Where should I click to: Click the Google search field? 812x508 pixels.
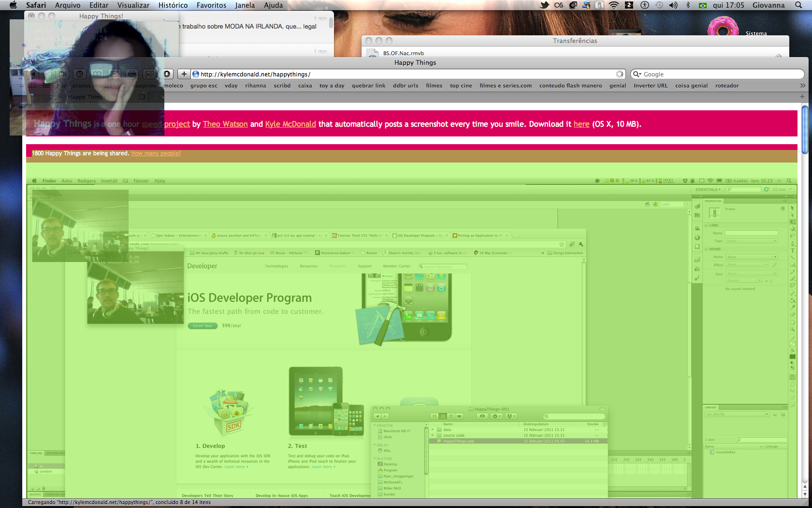pos(718,74)
